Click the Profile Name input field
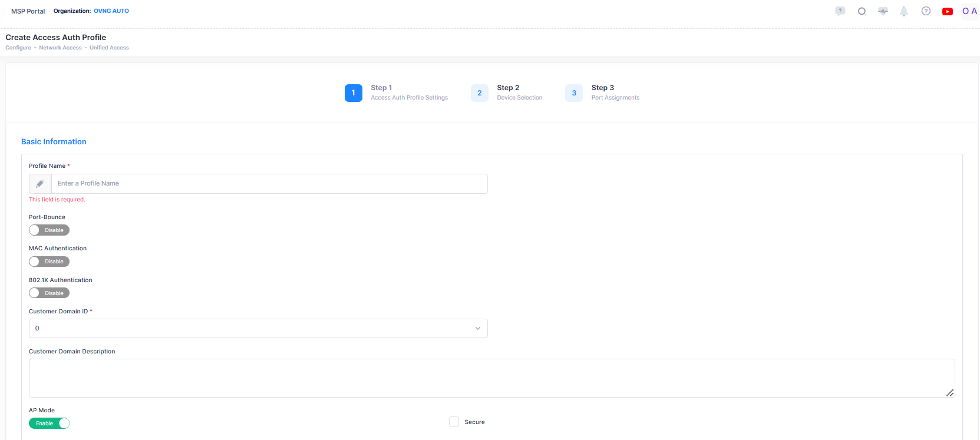 pos(269,184)
